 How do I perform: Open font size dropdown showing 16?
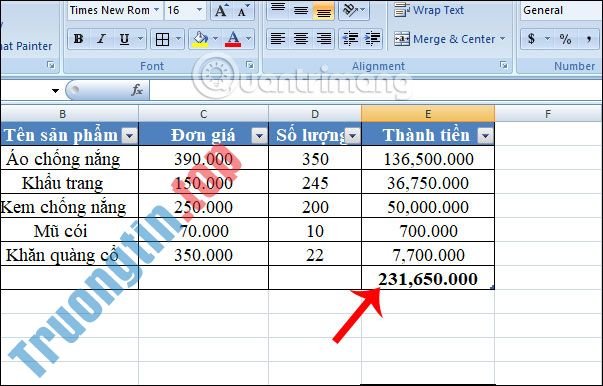coord(199,10)
